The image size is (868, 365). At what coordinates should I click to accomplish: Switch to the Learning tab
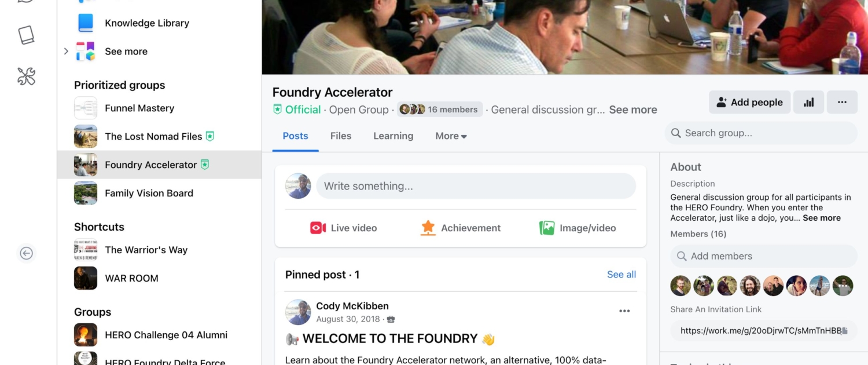[393, 136]
